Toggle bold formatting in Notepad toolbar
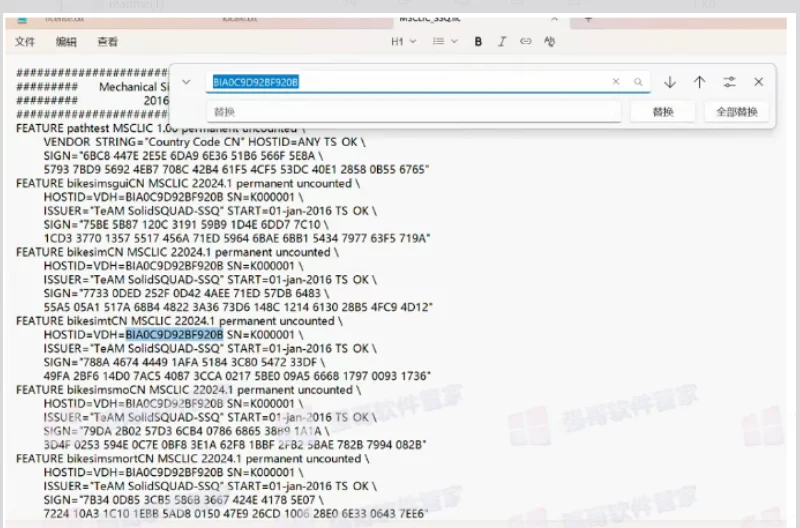Viewport: 800px width, 528px height. [478, 42]
